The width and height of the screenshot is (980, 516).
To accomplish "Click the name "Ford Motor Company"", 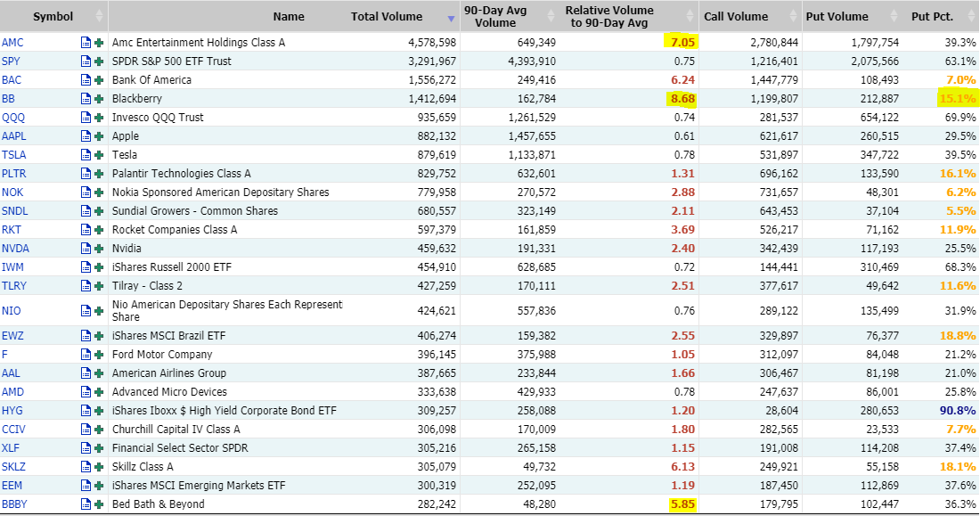I will pos(162,355).
